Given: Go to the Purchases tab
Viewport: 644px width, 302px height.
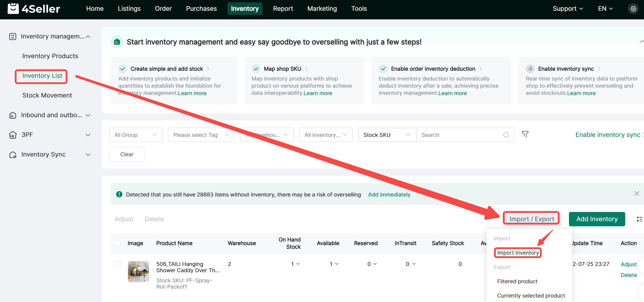Looking at the screenshot, I should (x=201, y=9).
